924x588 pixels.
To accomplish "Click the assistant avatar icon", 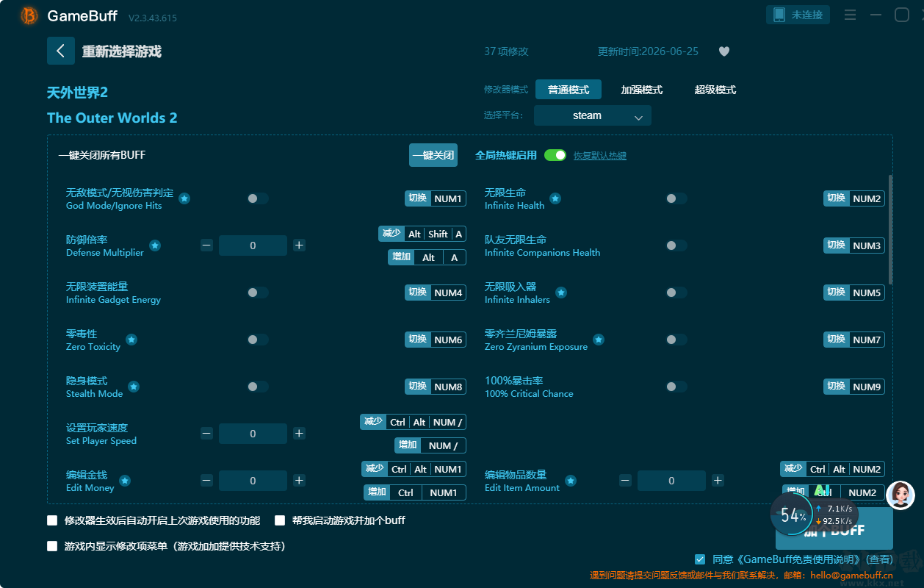I will click(x=900, y=495).
